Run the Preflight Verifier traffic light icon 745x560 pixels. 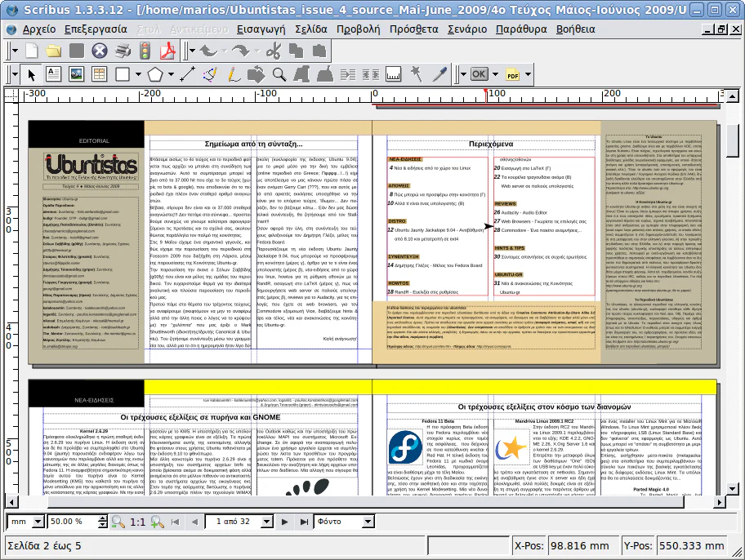[x=145, y=51]
